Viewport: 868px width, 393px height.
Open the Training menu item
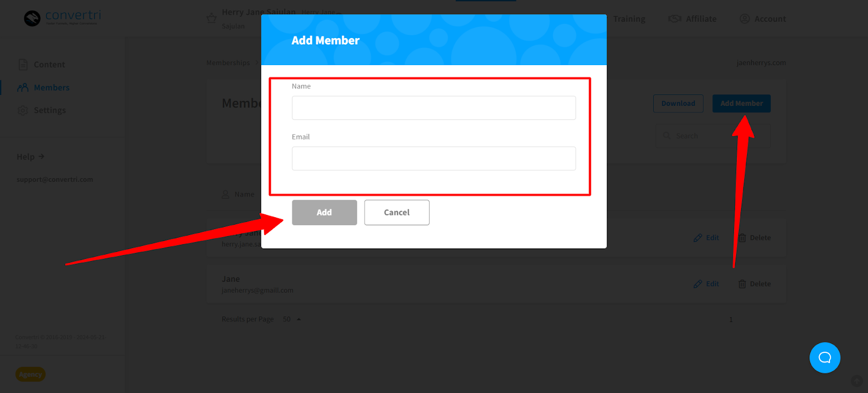(x=629, y=19)
